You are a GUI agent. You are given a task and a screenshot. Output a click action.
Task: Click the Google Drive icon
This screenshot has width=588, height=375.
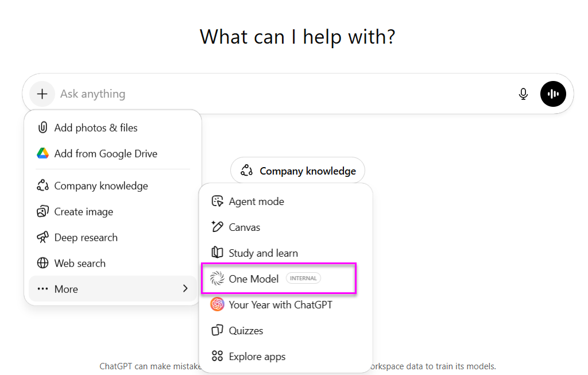[42, 153]
